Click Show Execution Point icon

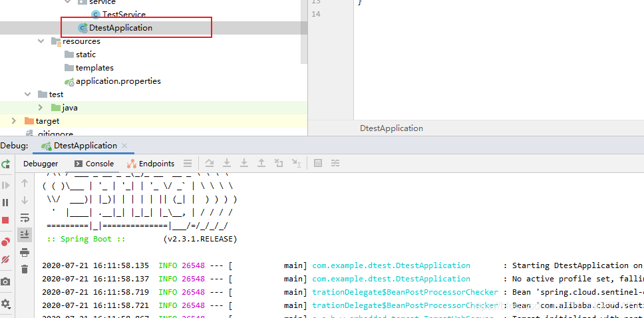pos(188,164)
